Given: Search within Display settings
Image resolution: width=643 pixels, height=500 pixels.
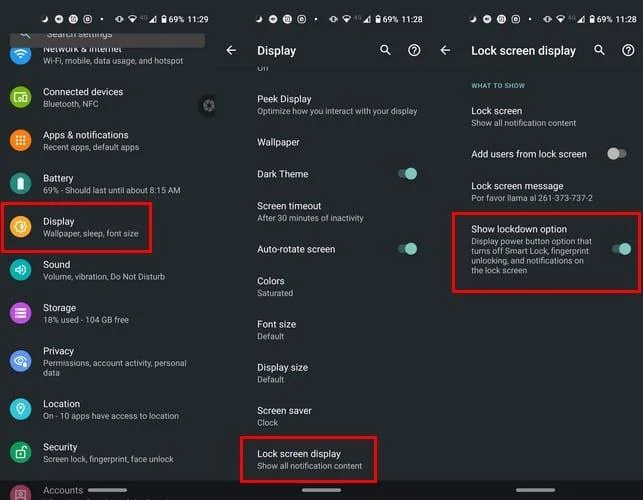Looking at the screenshot, I should coord(385,50).
